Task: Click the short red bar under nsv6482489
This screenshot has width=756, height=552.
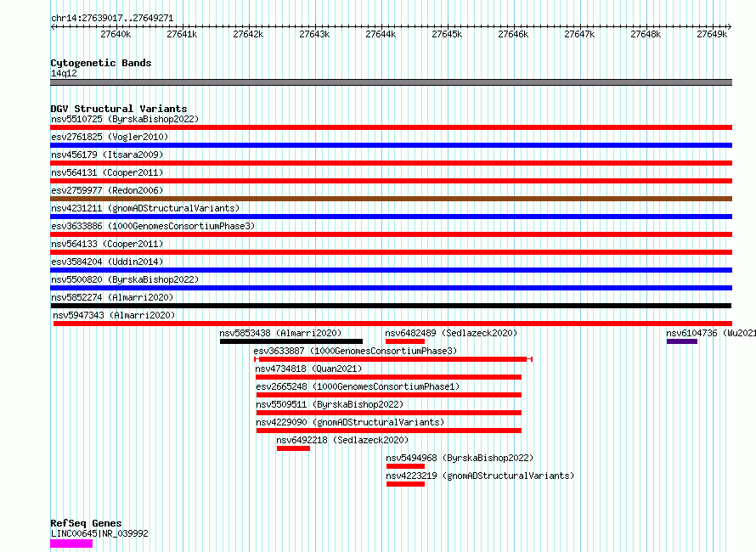Action: pos(405,341)
